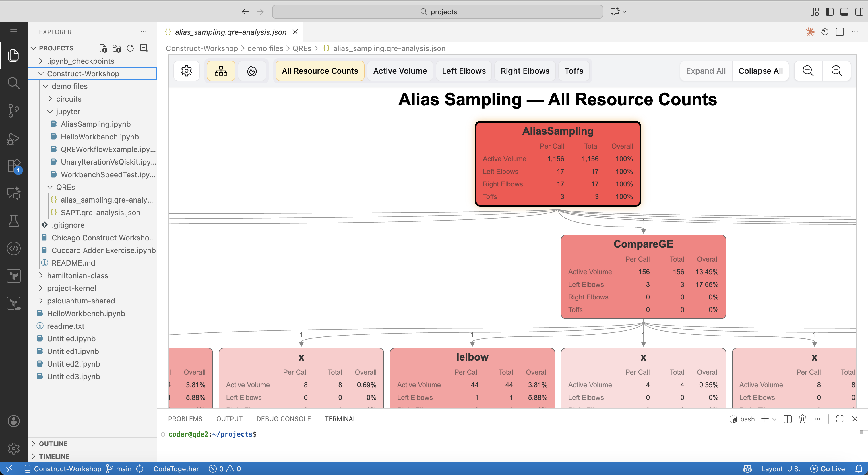This screenshot has height=475, width=868.
Task: Refresh the Explorer file tree
Action: click(130, 48)
